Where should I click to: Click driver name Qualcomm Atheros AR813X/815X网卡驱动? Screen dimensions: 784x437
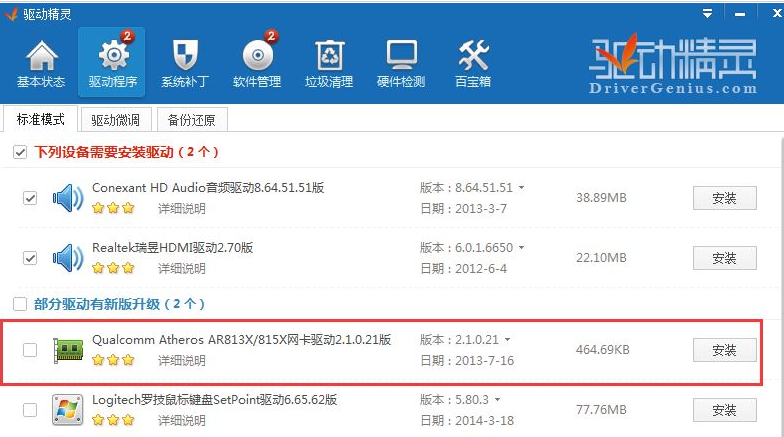242,340
